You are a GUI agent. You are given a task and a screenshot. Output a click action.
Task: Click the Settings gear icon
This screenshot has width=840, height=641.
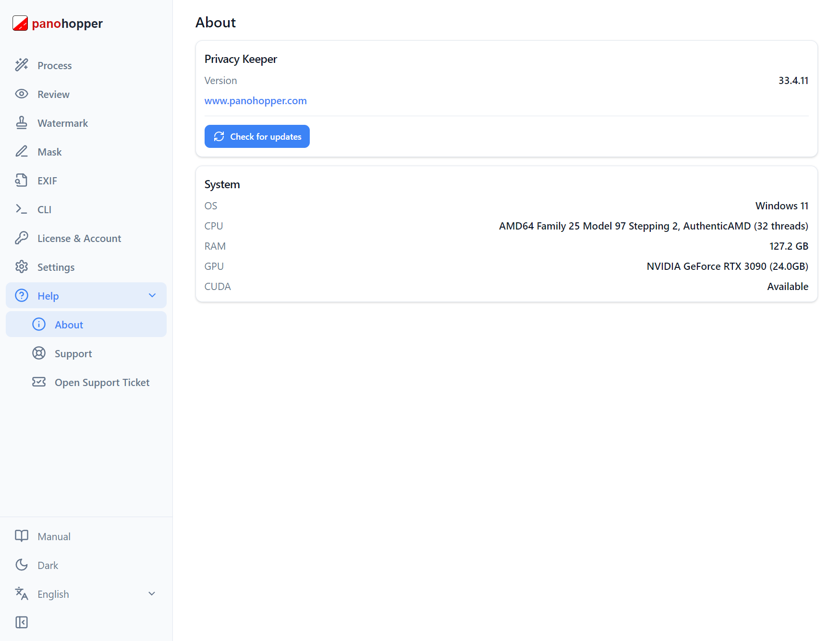click(x=22, y=266)
